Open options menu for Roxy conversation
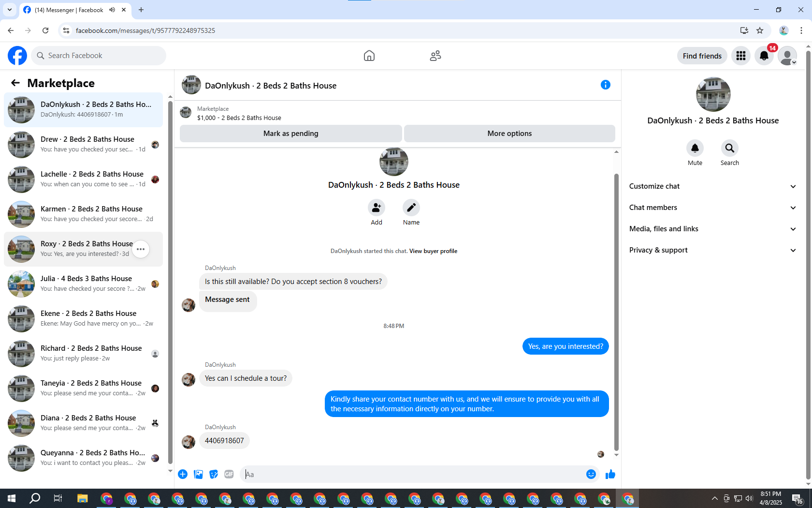The height and width of the screenshot is (508, 812). coord(141,249)
